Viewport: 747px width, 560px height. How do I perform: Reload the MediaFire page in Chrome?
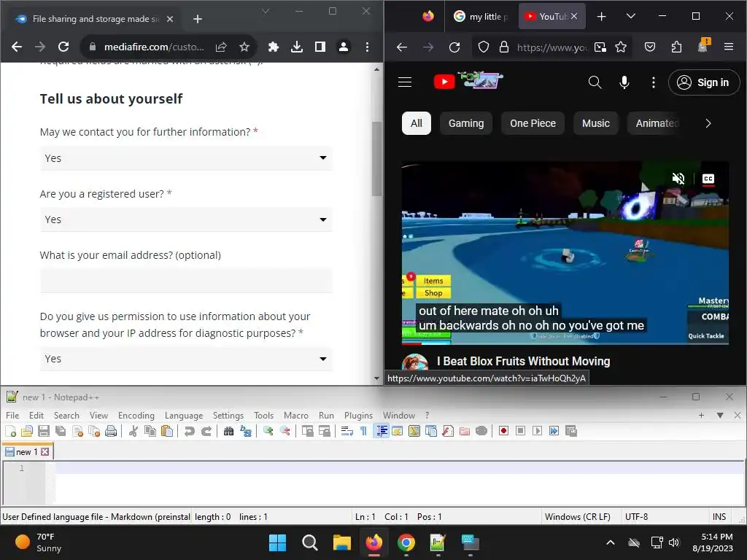tap(63, 47)
